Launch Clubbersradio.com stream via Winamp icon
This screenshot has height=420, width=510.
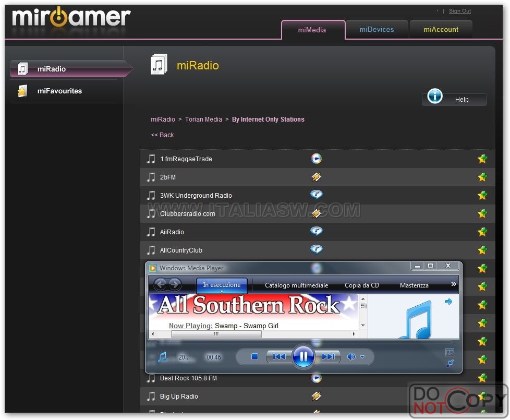pos(316,213)
